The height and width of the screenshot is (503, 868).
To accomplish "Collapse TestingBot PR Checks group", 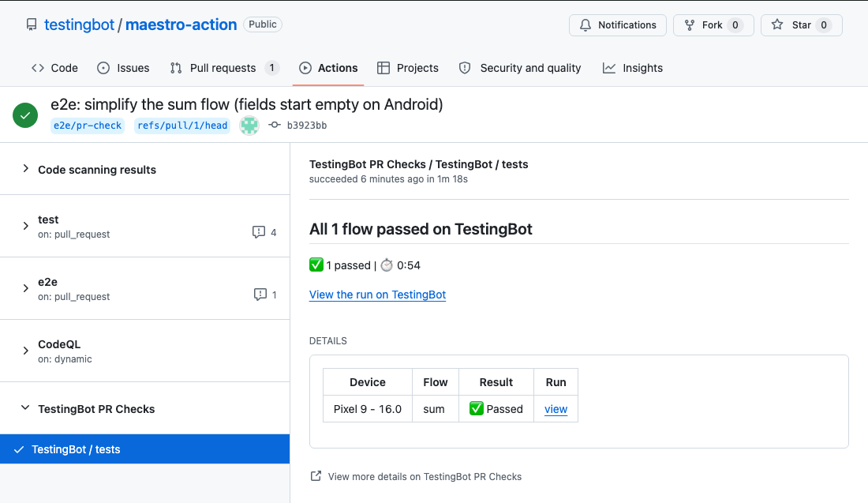I will (25, 408).
